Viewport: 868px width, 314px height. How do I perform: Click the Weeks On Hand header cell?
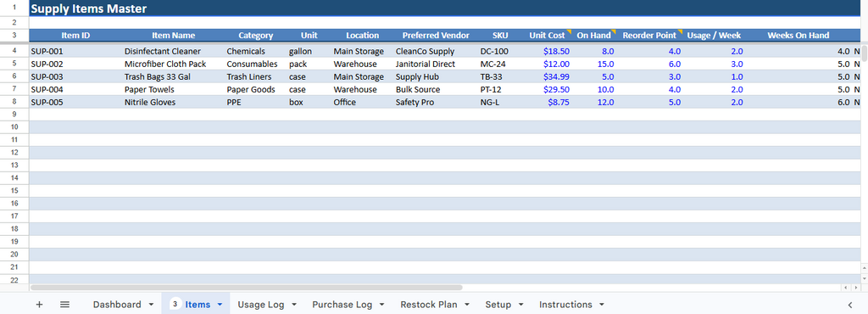click(x=798, y=35)
